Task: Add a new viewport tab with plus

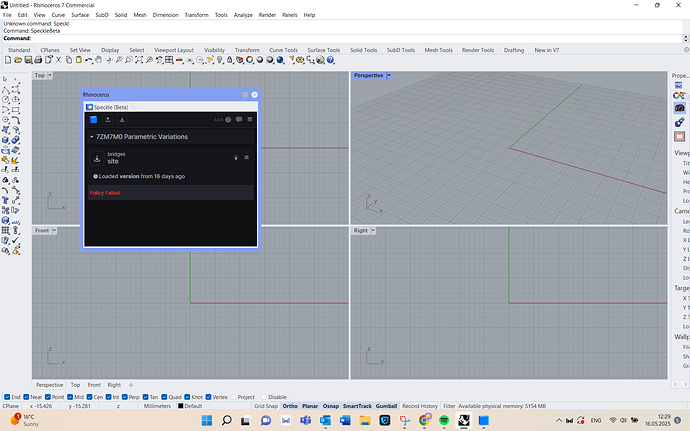Action: coord(131,385)
